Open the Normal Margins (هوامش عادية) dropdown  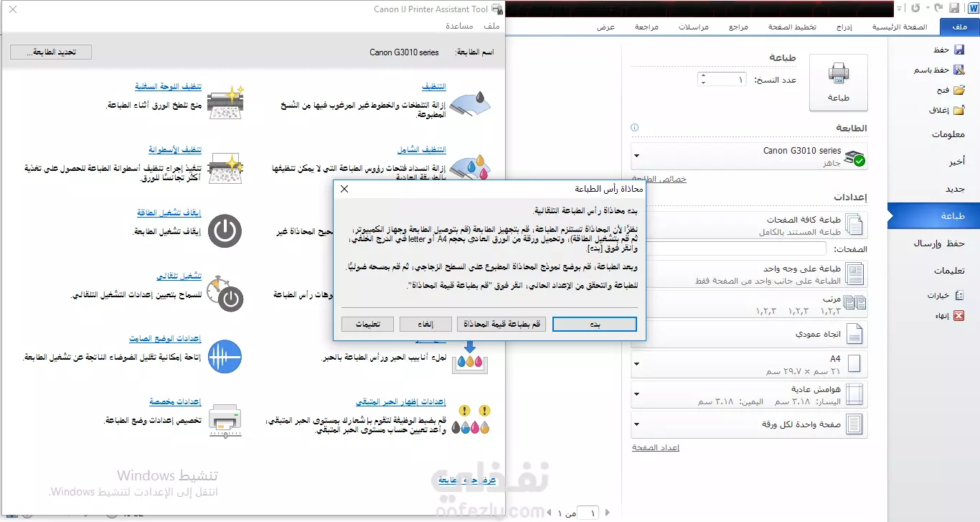click(x=750, y=394)
